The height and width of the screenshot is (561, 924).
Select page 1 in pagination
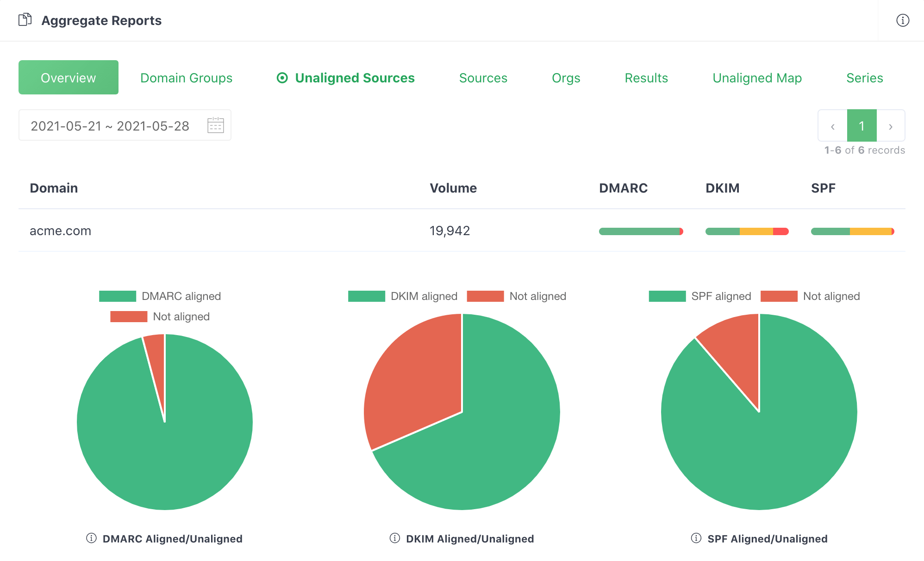tap(862, 126)
